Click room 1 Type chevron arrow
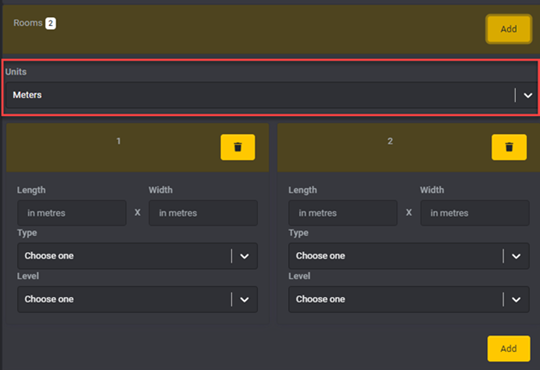 (245, 256)
